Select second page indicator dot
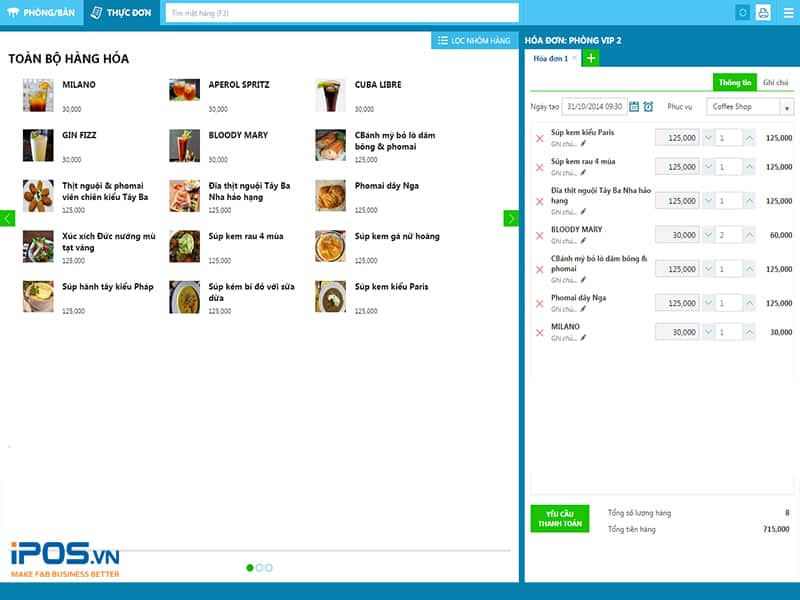Image resolution: width=800 pixels, height=600 pixels. click(x=260, y=568)
